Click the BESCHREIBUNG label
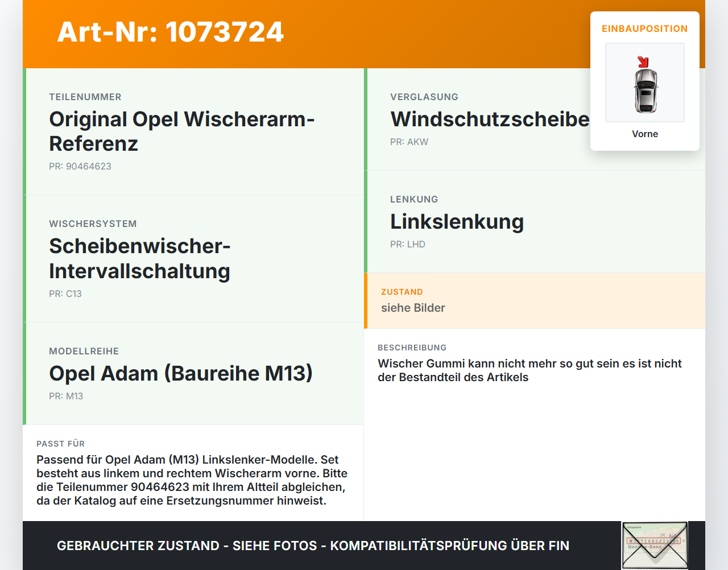Image resolution: width=728 pixels, height=570 pixels. pyautogui.click(x=412, y=348)
